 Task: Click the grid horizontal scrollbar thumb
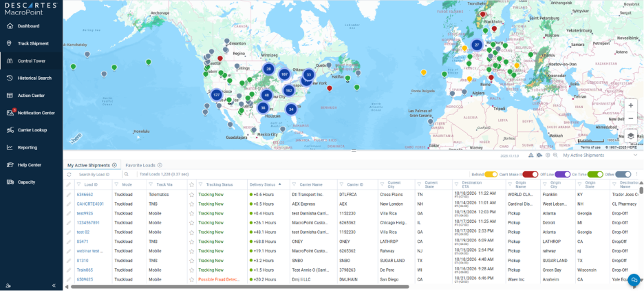240,286
